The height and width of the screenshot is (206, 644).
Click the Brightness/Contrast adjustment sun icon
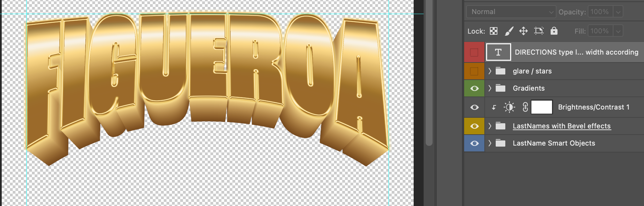(509, 107)
